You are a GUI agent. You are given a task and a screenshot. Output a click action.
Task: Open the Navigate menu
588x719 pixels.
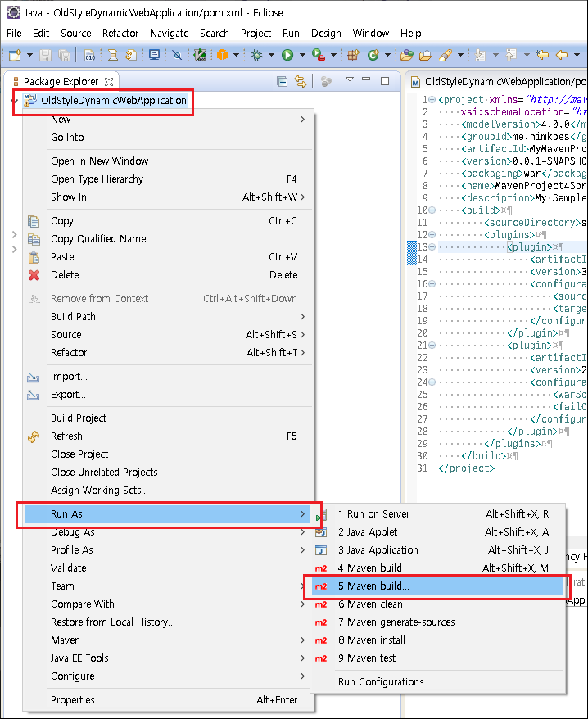coord(170,33)
